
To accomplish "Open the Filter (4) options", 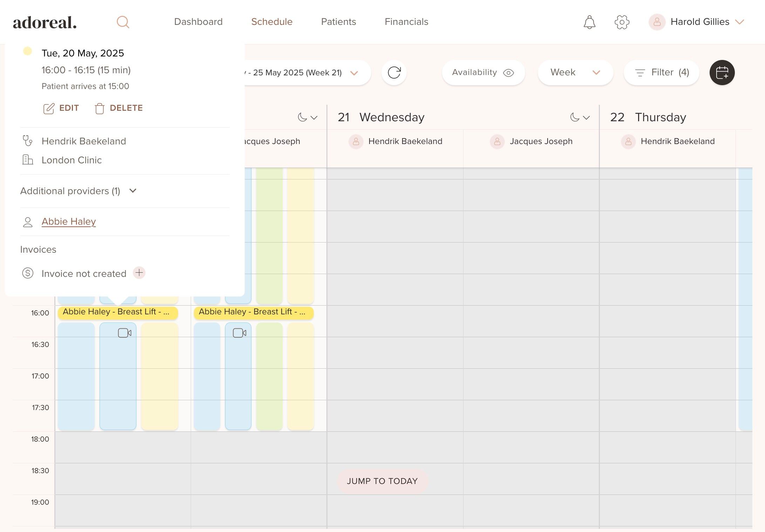I will coord(662,73).
